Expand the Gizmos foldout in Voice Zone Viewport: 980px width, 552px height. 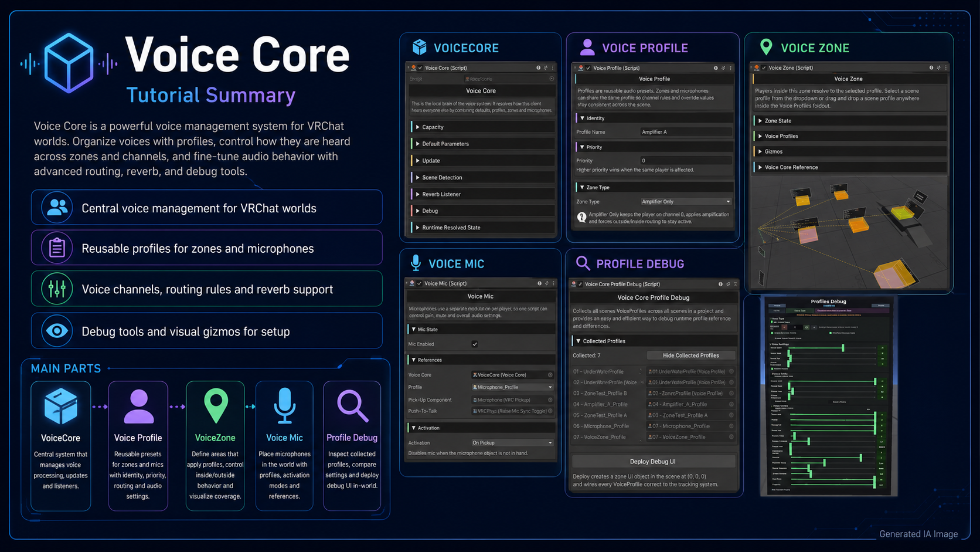click(850, 151)
